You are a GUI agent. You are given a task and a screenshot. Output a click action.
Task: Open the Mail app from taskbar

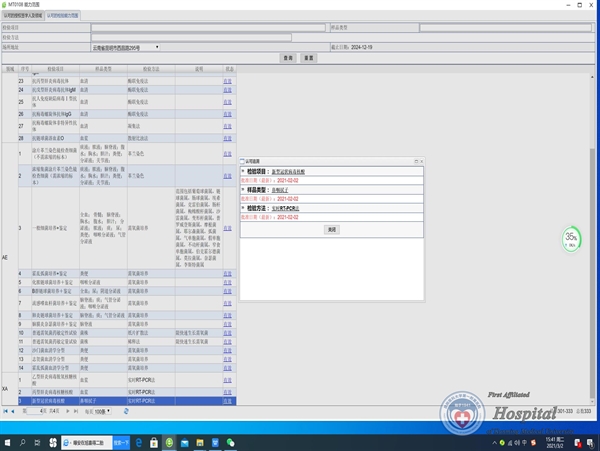184,443
